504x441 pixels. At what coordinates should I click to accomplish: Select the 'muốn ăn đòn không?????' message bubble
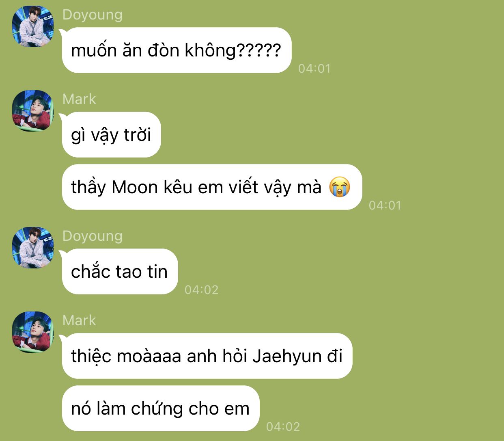[177, 50]
